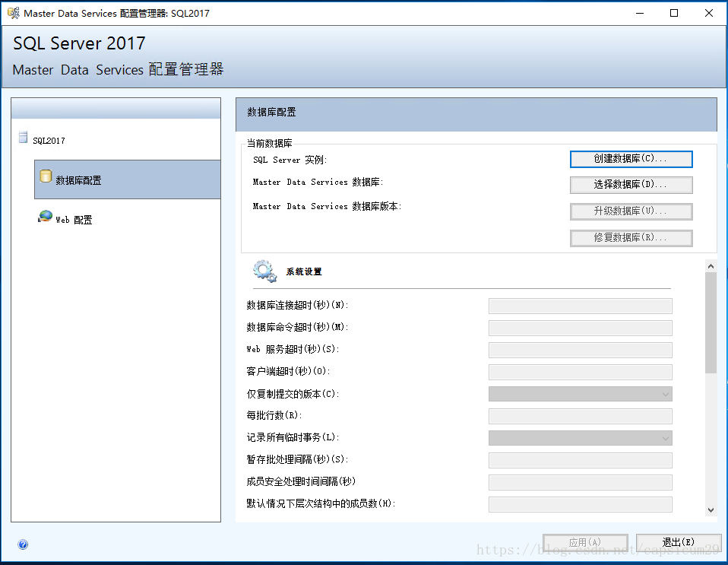Click the Web 服务超时(秒) input field
728x565 pixels.
(581, 350)
